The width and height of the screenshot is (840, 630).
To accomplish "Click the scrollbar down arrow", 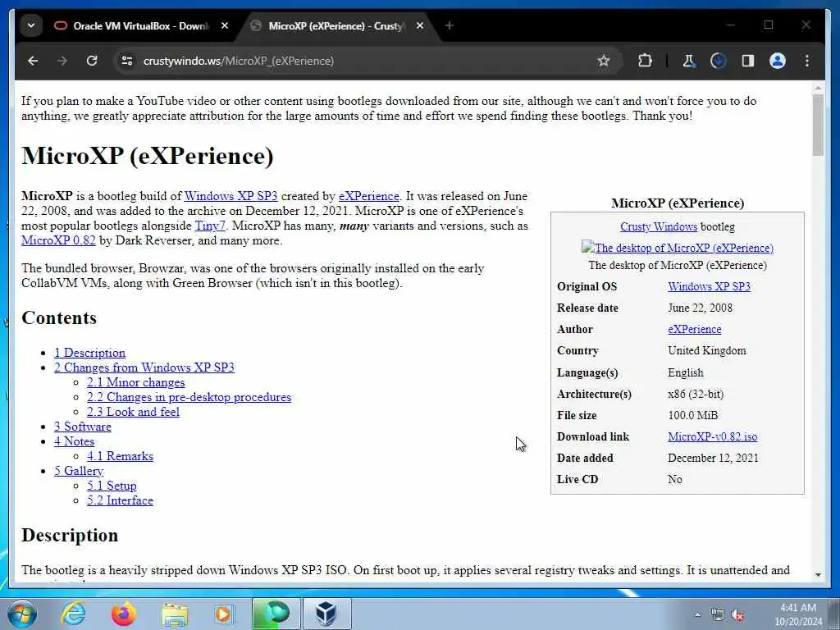I will pyautogui.click(x=818, y=575).
